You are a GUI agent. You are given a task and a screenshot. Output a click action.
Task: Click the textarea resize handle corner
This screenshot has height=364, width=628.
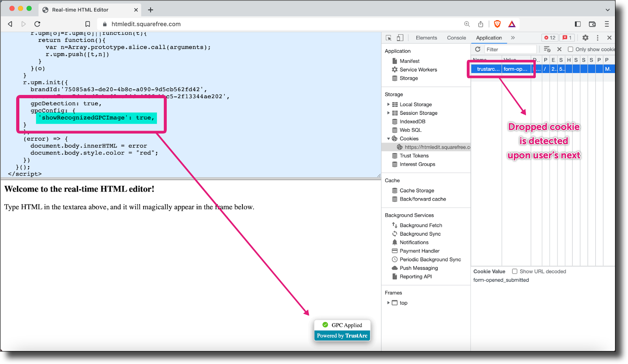(x=379, y=175)
